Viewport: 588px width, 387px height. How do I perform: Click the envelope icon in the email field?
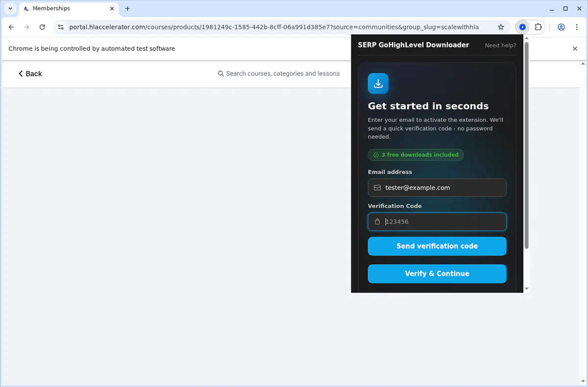[377, 188]
